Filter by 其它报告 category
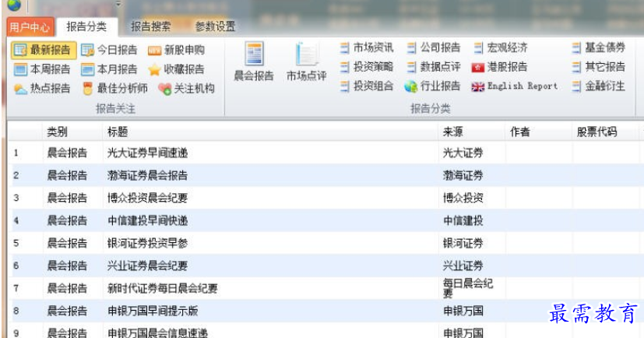The image size is (644, 338). [x=598, y=66]
